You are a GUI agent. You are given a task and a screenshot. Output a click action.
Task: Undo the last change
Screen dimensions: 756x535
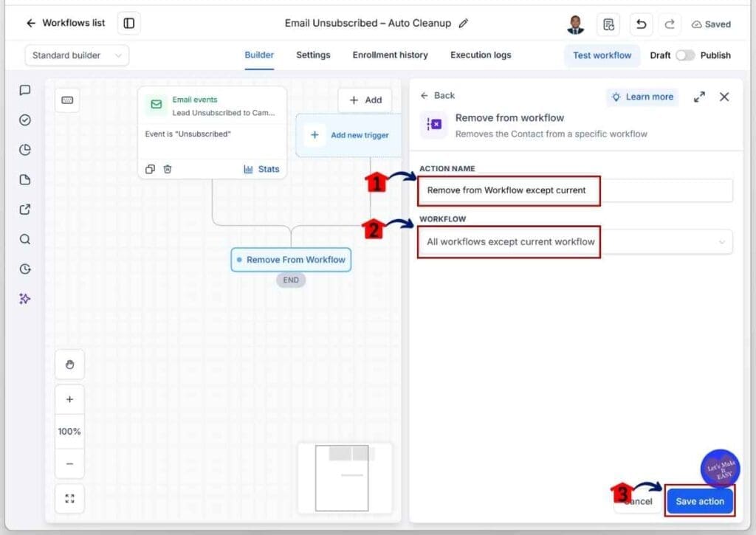coord(642,24)
